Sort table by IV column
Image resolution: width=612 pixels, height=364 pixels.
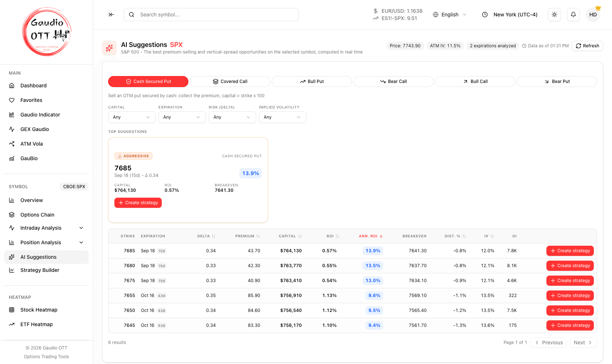click(x=489, y=236)
